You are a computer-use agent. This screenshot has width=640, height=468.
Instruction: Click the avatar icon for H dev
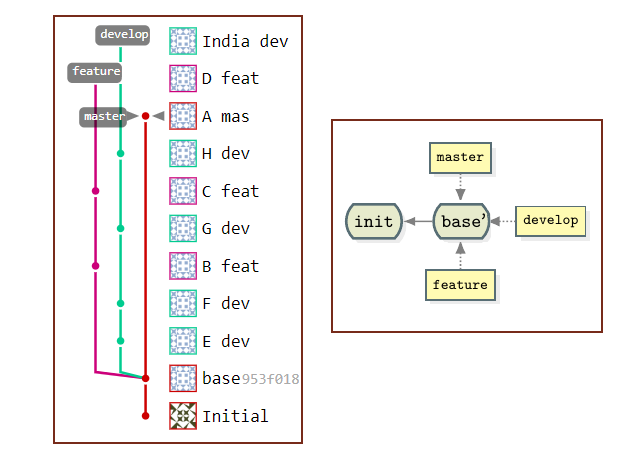(183, 153)
